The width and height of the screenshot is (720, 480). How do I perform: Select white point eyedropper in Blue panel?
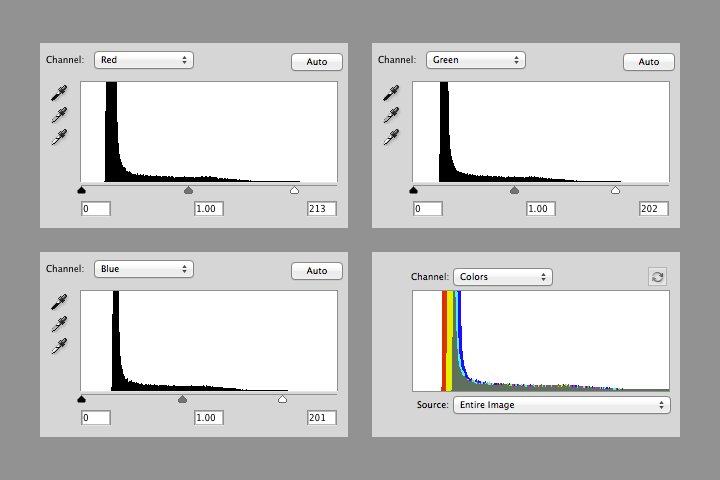59,346
